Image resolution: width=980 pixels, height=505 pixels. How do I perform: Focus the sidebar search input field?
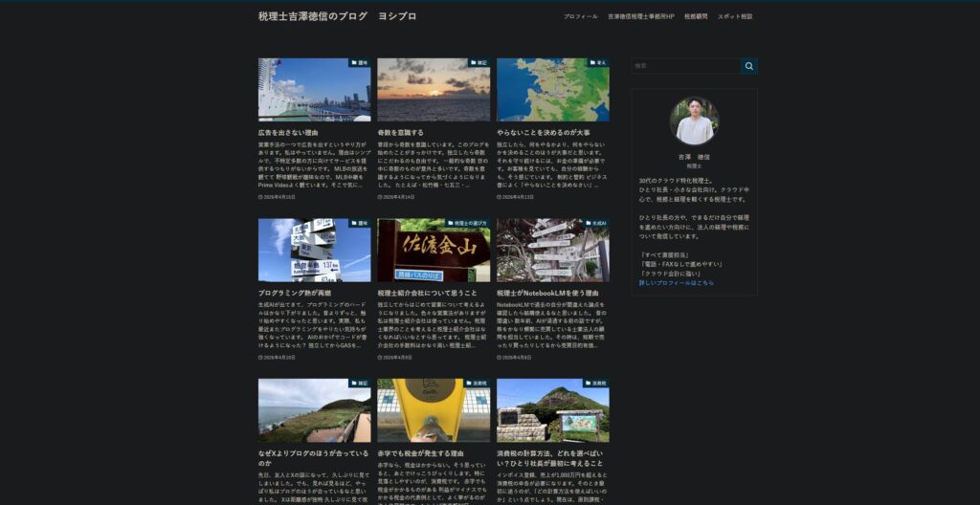point(685,66)
